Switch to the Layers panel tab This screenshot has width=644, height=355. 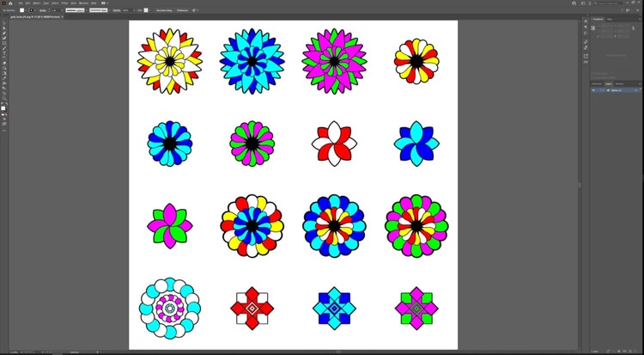pyautogui.click(x=609, y=83)
